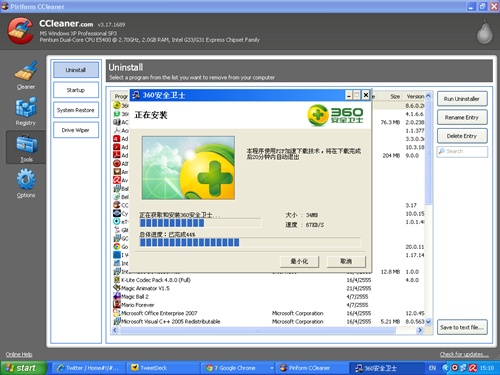Click the list's scroll-down arrow

tap(428, 322)
